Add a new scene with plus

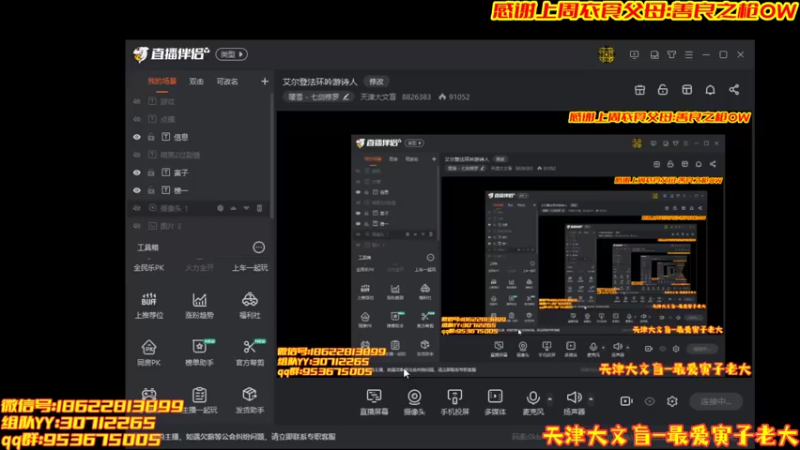(265, 82)
